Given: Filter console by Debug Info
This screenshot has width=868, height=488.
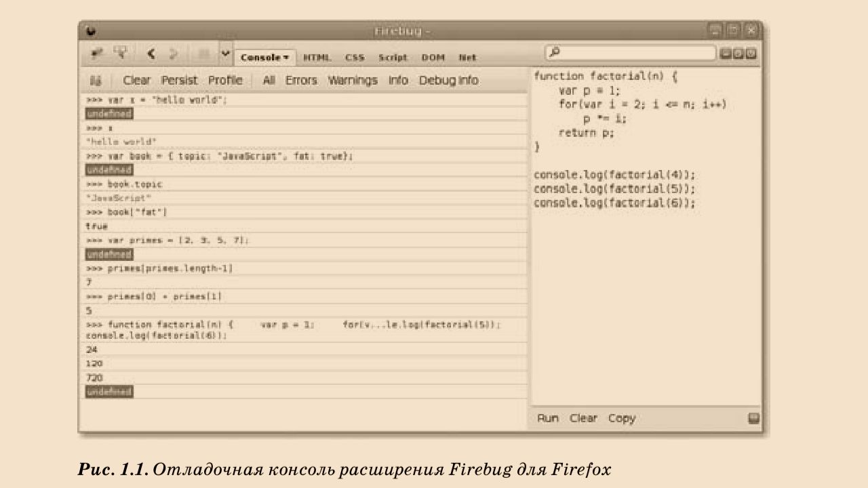Looking at the screenshot, I should 449,80.
